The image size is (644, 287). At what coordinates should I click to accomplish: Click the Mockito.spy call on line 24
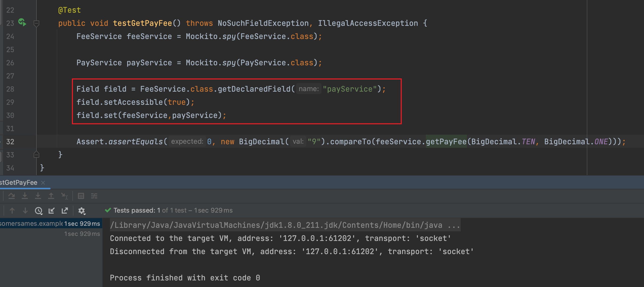[x=211, y=36]
